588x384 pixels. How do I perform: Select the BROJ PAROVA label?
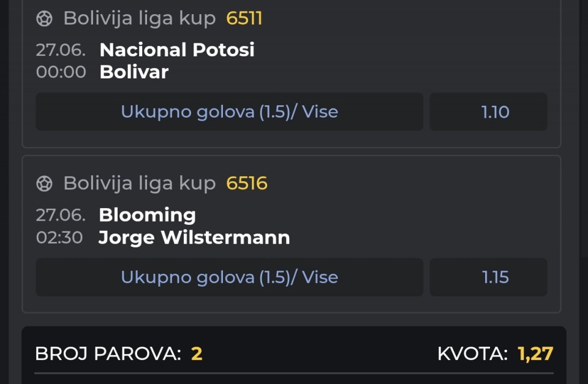pyautogui.click(x=108, y=353)
